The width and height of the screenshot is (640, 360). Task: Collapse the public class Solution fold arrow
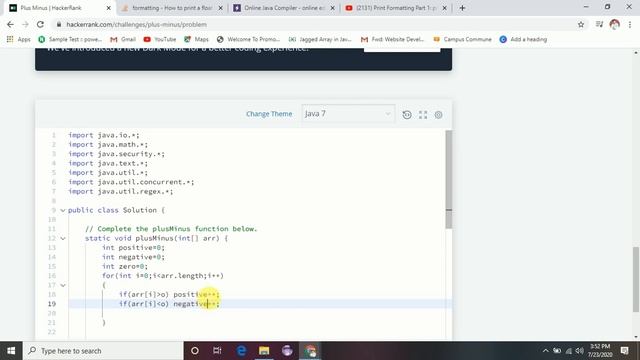click(63, 210)
